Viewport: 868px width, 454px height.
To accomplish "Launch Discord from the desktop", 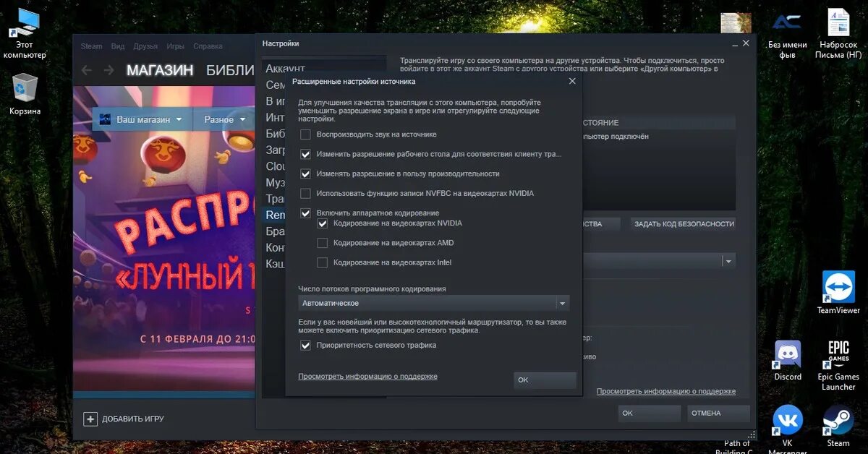I will pyautogui.click(x=788, y=361).
